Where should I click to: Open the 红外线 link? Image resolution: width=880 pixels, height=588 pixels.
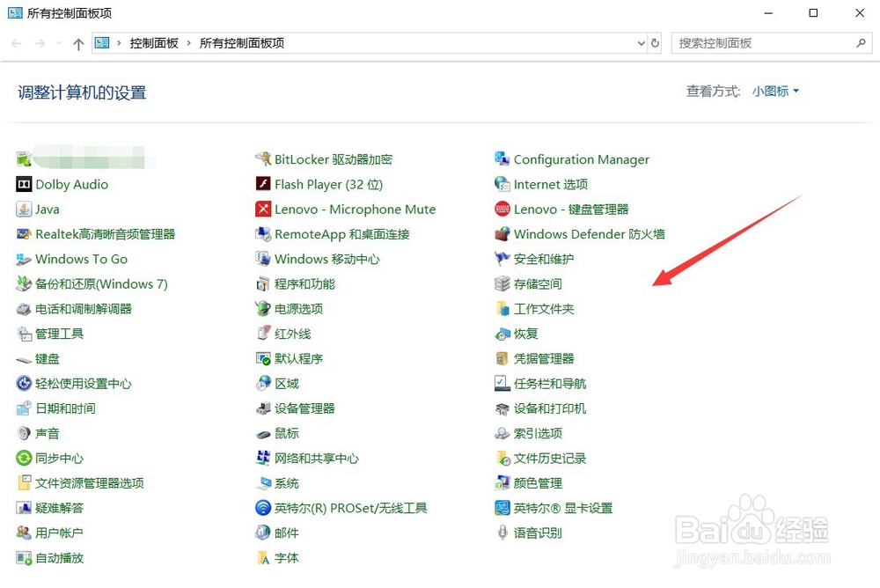pyautogui.click(x=292, y=334)
